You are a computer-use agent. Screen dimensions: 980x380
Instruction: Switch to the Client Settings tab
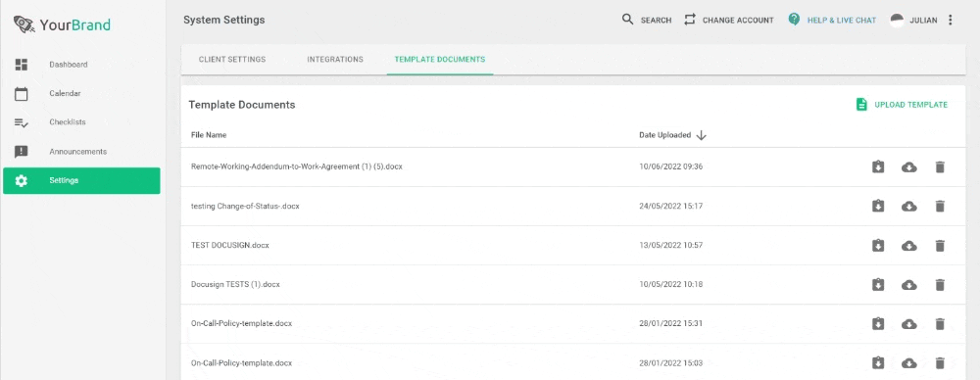coord(232,60)
